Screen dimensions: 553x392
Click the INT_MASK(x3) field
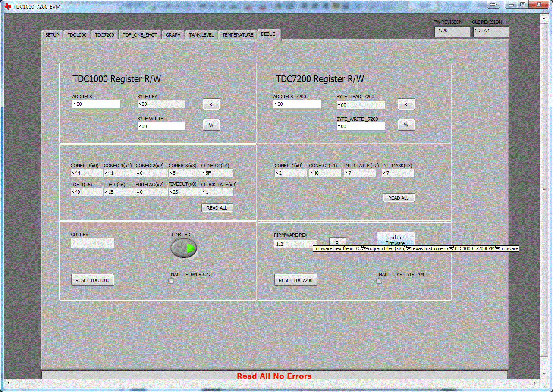point(398,173)
